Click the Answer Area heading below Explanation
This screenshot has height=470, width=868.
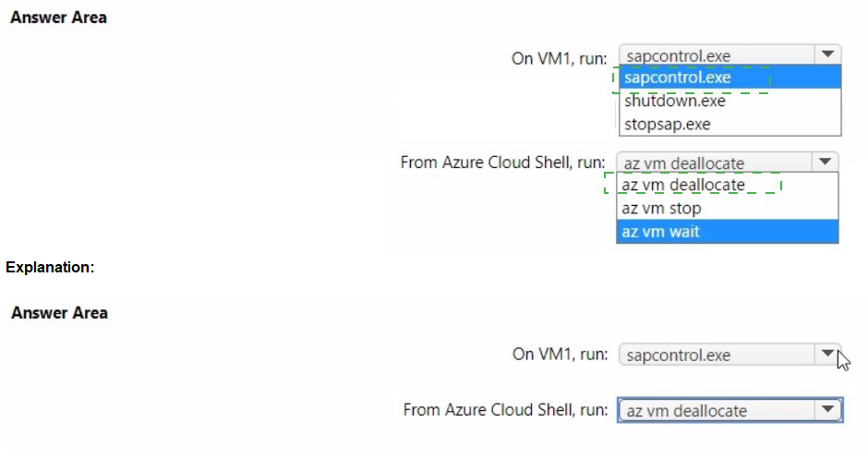[x=59, y=313]
